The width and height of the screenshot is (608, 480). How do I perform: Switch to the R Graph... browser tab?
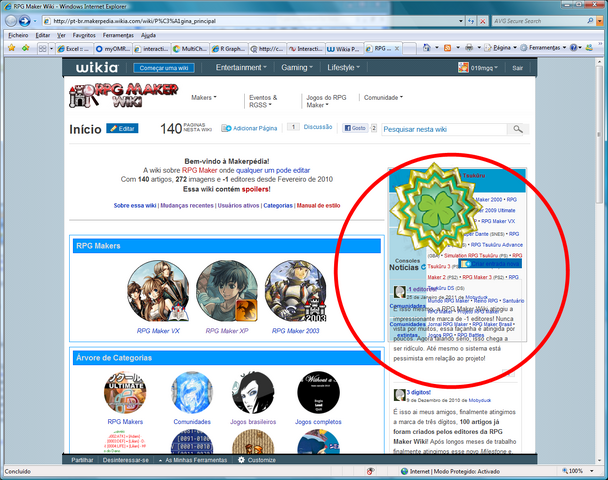click(x=229, y=49)
